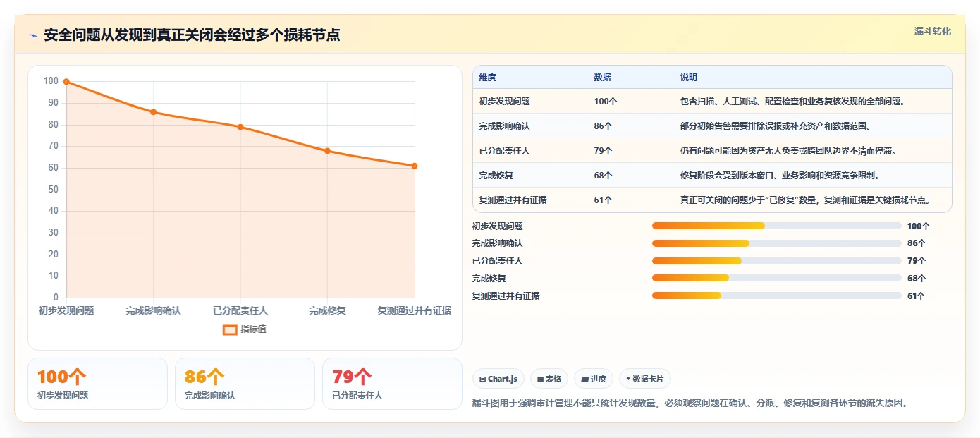Screen dimensions: 980x438
Task: Click the chart data point at 已分配责任人
Action: pyautogui.click(x=240, y=127)
